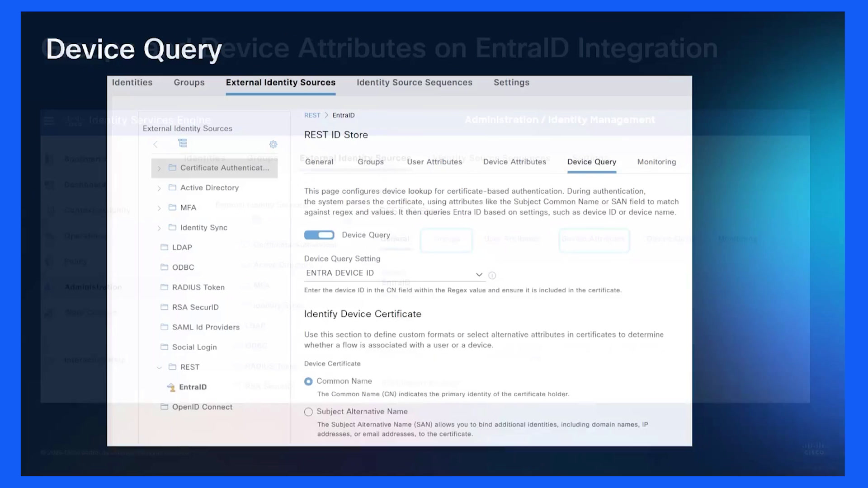The image size is (868, 488).
Task: Open the Device Query Setting dropdown
Action: (395, 273)
